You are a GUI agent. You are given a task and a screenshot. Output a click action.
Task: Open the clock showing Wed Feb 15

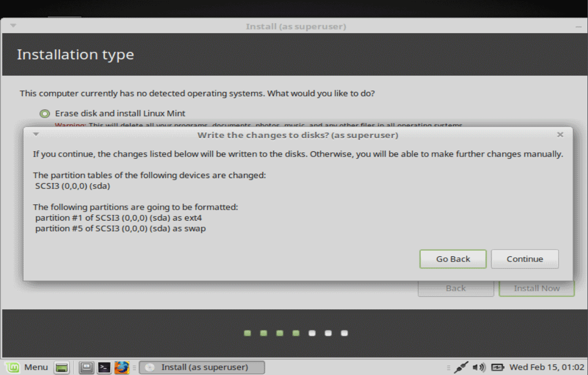point(547,367)
